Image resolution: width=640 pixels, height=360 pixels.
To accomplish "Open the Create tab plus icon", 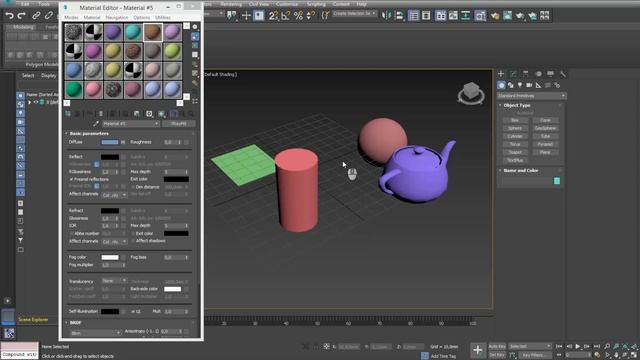I will click(501, 74).
